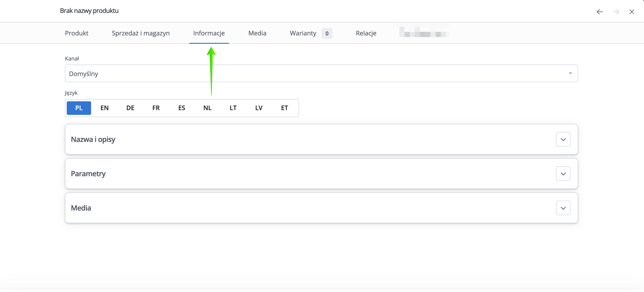This screenshot has width=644, height=292.
Task: Go to the Relacje tab
Action: [366, 33]
